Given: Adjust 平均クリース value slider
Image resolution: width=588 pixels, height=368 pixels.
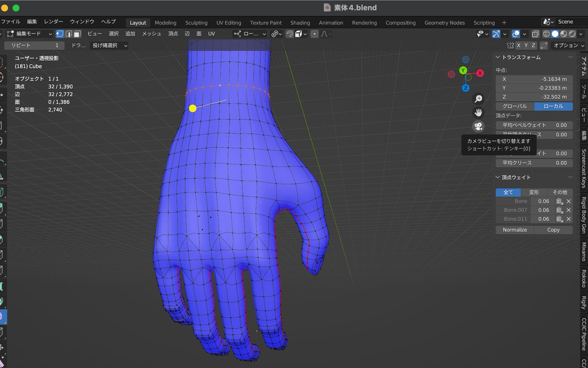Looking at the screenshot, I should point(534,163).
